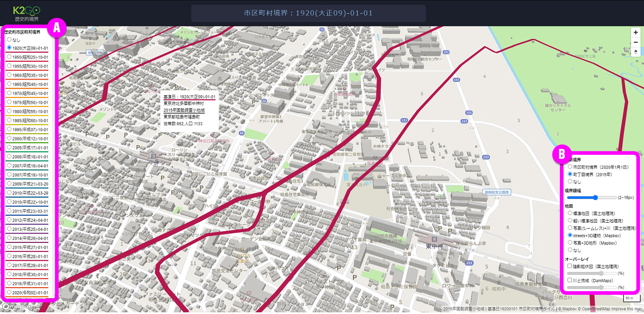Image resolution: width=644 pixels, height=314 pixels.
Task: Choose なし in historical boundaries list
Action: point(14,40)
